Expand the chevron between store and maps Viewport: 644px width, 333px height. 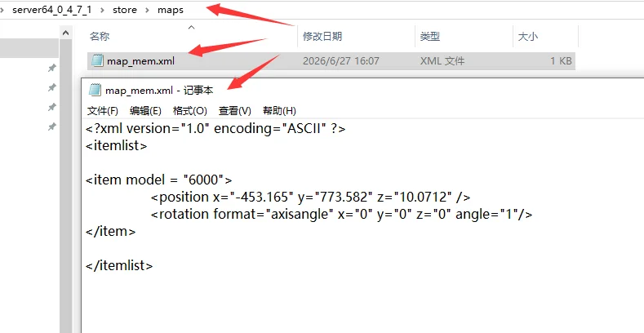click(147, 10)
